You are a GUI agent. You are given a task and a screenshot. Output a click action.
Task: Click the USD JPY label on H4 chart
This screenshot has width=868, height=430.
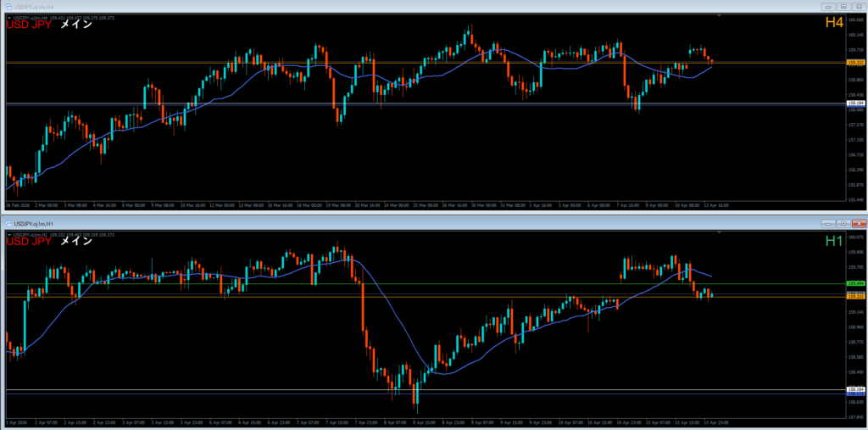pos(29,25)
